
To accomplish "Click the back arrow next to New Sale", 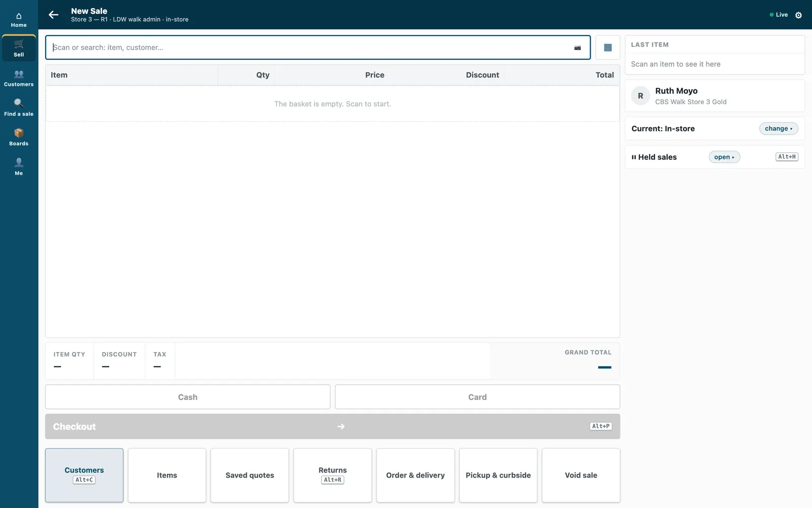I will point(53,15).
